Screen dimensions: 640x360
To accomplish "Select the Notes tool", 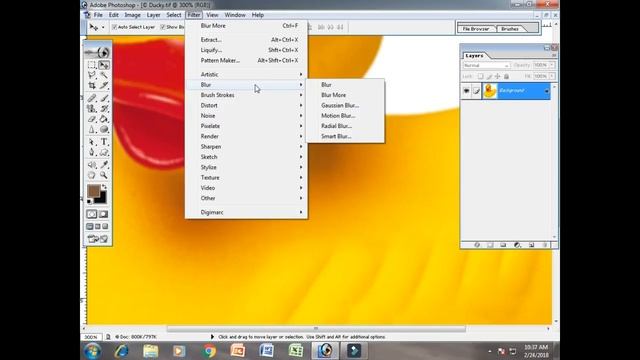I will tap(91, 165).
